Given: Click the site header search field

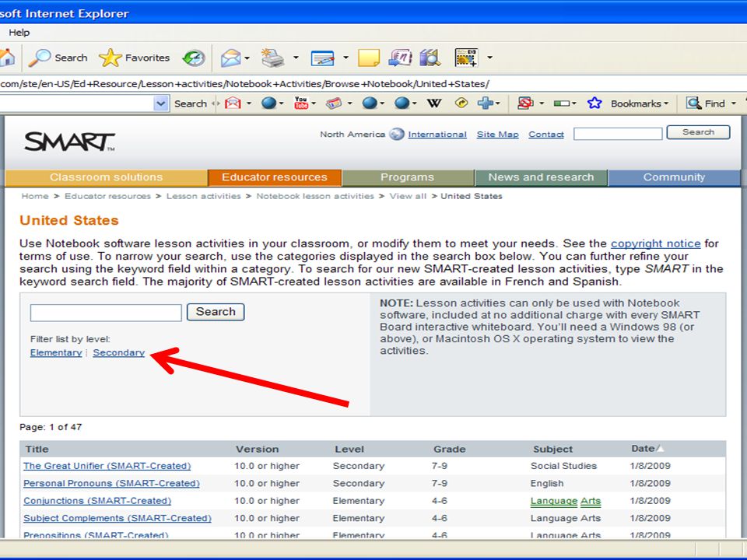Looking at the screenshot, I should click(x=618, y=134).
